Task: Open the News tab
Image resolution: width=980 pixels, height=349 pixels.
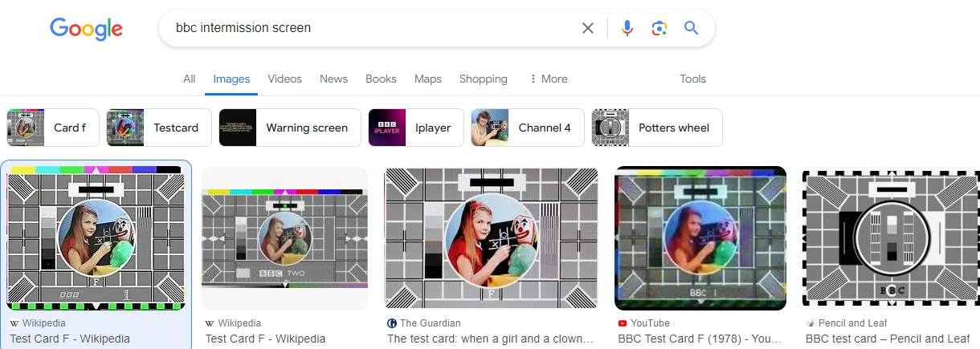Action: (333, 79)
